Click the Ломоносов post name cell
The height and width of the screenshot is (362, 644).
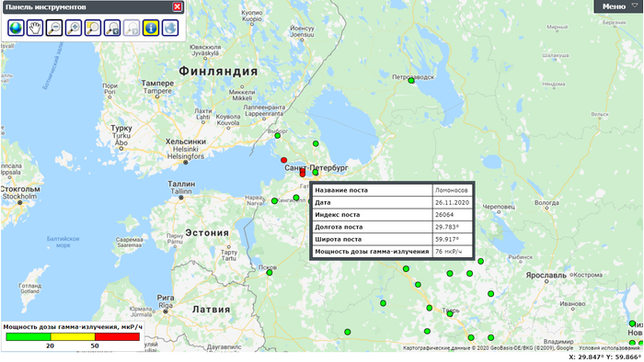click(x=452, y=190)
